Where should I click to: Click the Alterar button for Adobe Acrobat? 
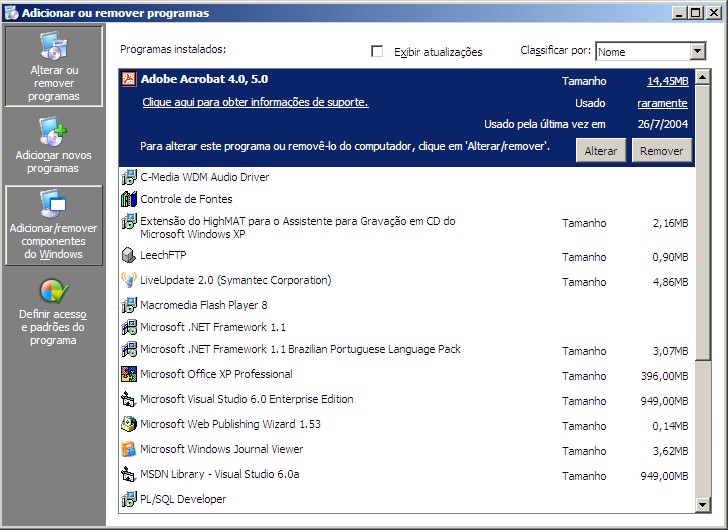[601, 151]
